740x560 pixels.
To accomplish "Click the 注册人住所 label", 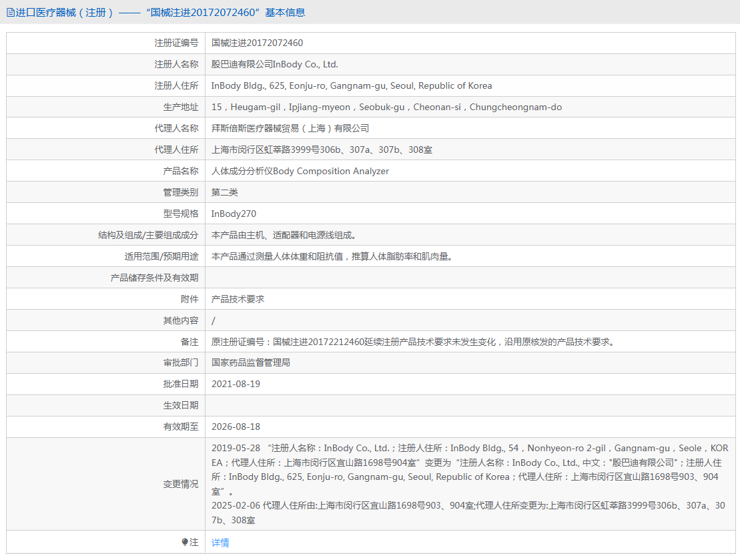I will (x=177, y=86).
